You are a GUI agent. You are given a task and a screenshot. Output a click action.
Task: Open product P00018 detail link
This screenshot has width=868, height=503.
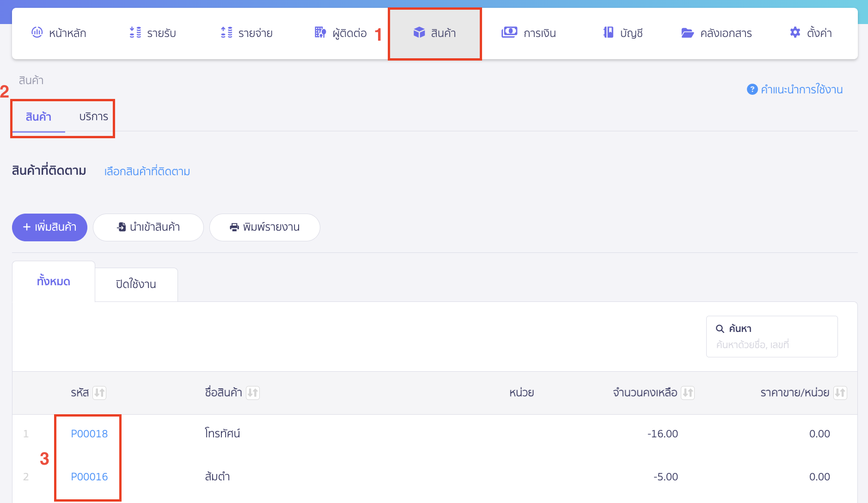89,433
